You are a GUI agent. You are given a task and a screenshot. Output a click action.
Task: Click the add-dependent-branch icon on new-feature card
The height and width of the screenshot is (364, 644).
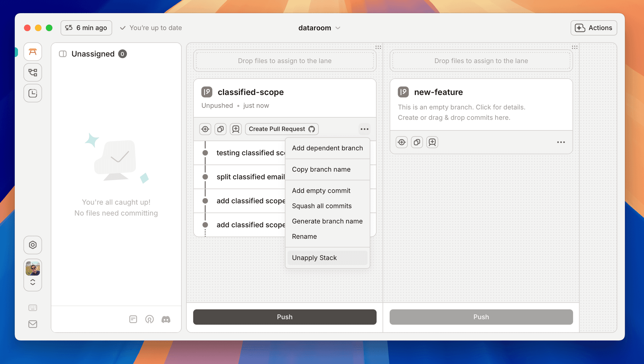click(432, 142)
